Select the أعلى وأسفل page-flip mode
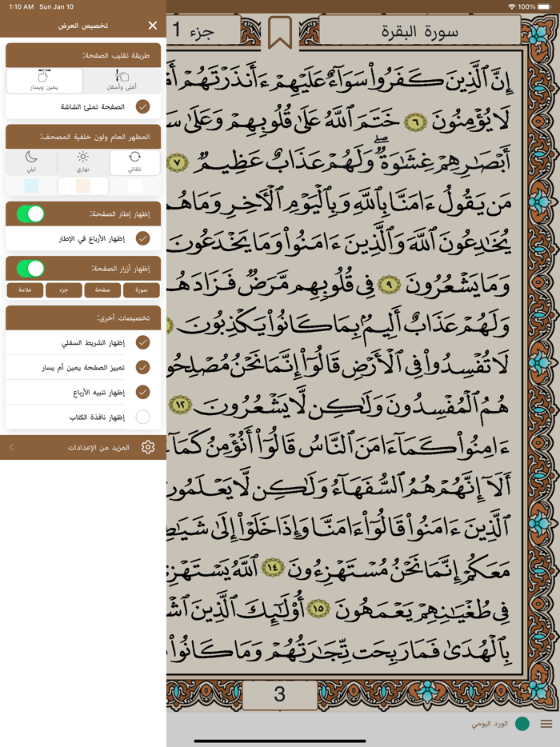Image resolution: width=560 pixels, height=747 pixels. (x=122, y=81)
